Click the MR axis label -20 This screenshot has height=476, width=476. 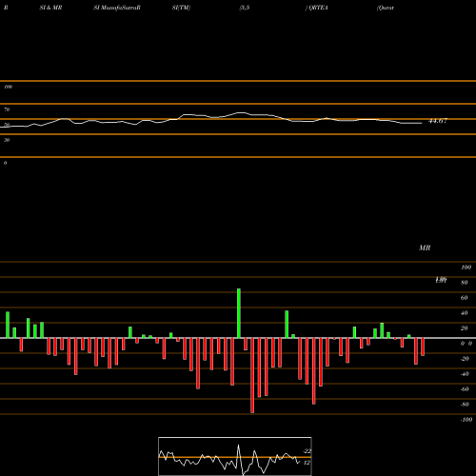[x=465, y=359]
